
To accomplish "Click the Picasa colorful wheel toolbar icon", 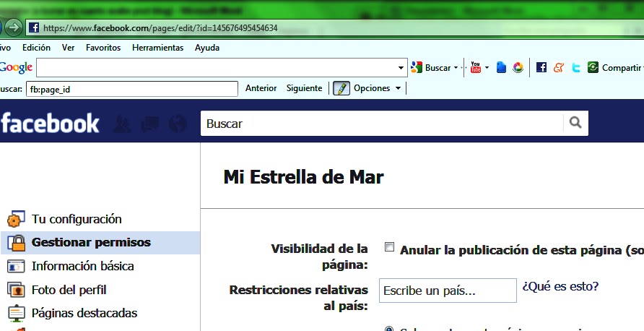I will click(x=518, y=67).
